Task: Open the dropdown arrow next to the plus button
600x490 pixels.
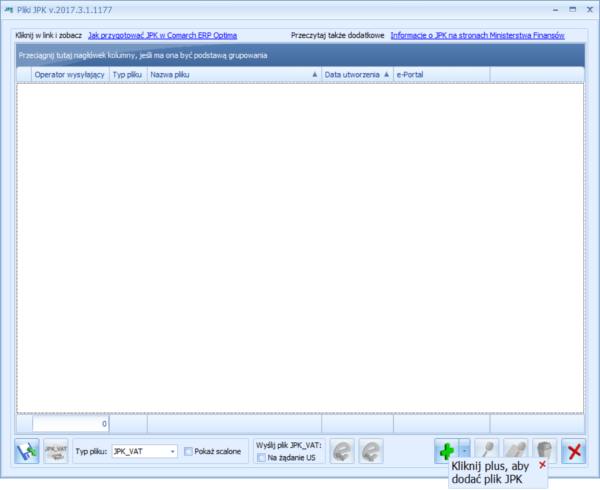Action: click(464, 451)
